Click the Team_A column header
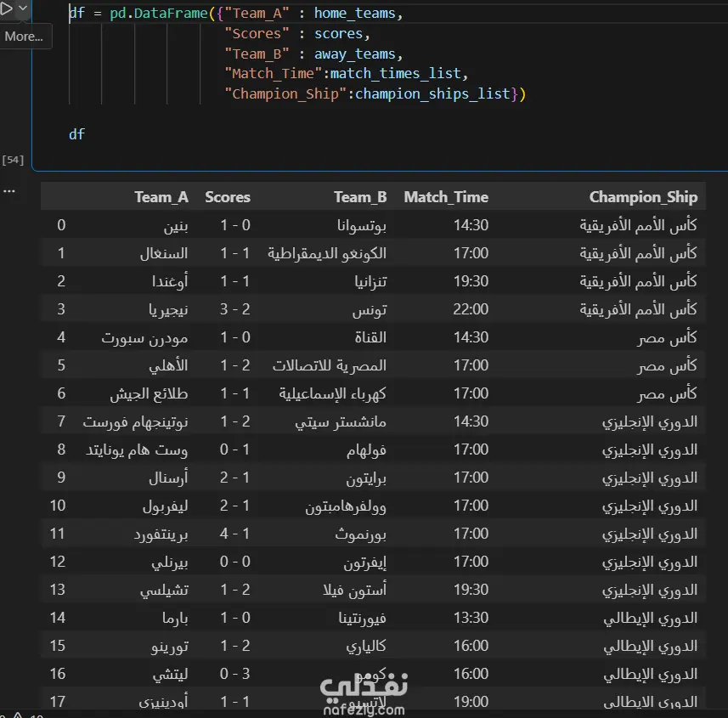The width and height of the screenshot is (728, 718). click(x=161, y=197)
